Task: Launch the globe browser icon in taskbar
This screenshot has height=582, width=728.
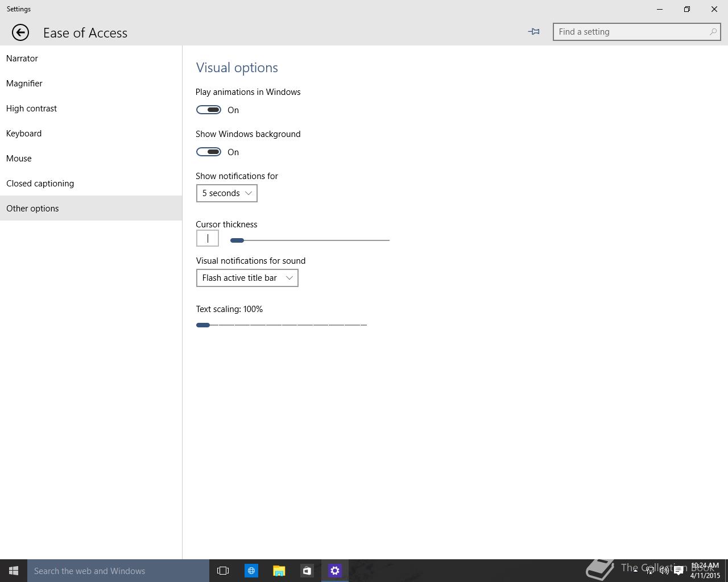Action: click(x=251, y=571)
